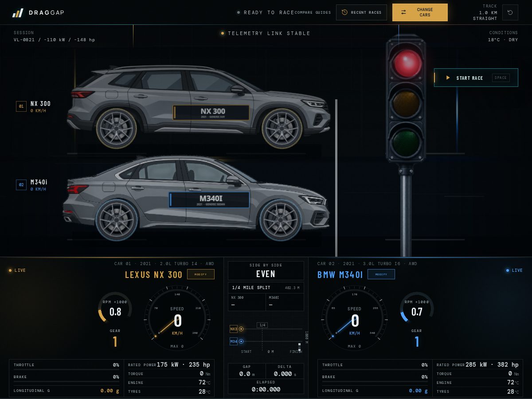Click the LIVE indicator for car 02

pyautogui.click(x=514, y=270)
